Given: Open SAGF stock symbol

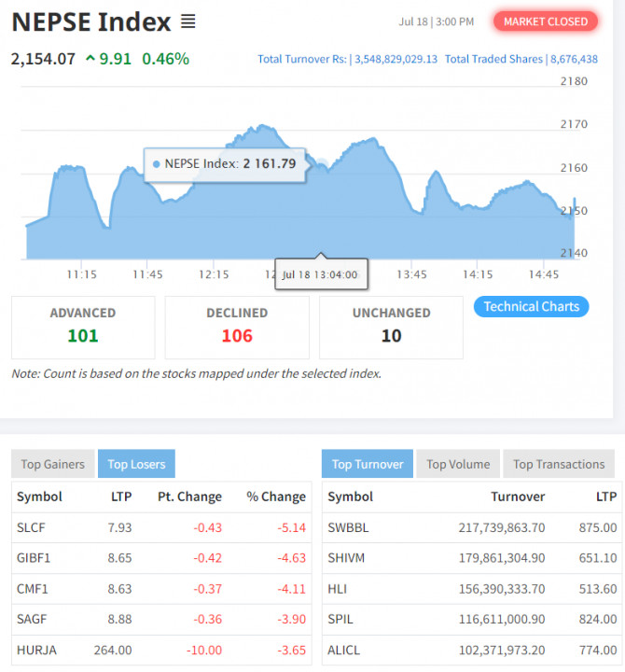Looking at the screenshot, I should pos(32,619).
